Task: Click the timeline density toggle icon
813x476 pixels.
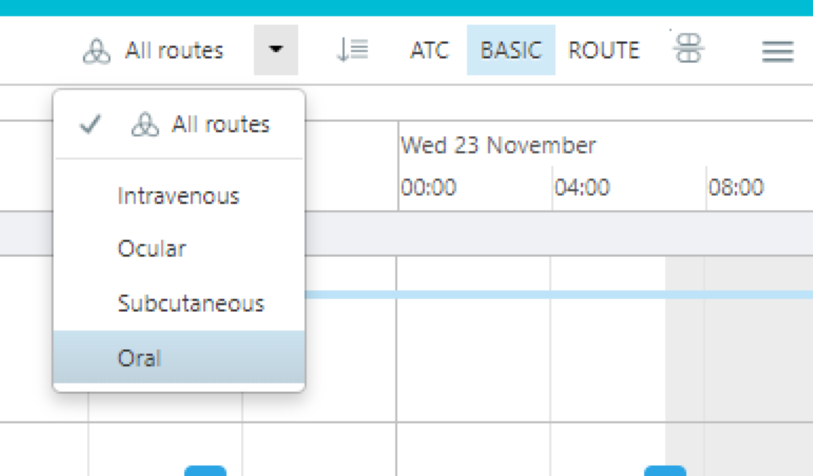Action: 689,48
